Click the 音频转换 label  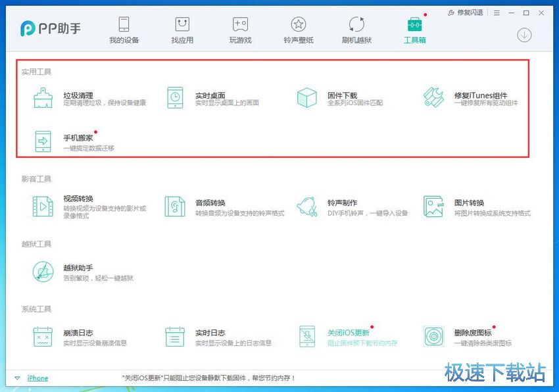210,203
